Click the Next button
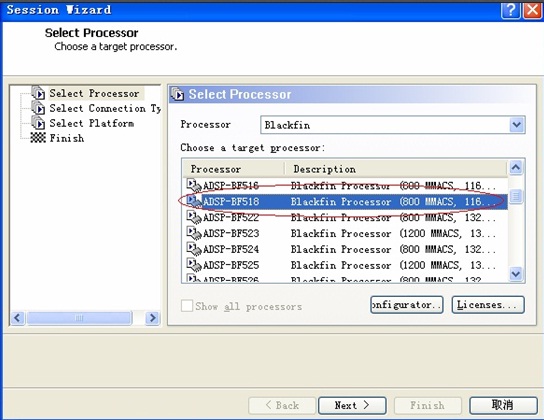 click(x=352, y=405)
